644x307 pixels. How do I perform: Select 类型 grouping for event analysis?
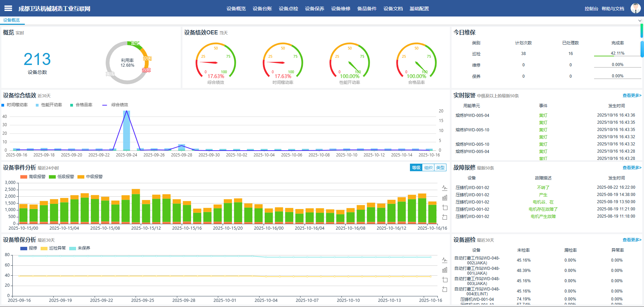tap(440, 168)
